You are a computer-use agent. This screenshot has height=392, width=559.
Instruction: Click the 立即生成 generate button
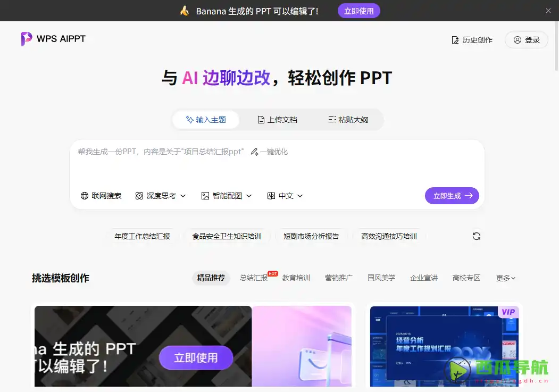coord(452,195)
